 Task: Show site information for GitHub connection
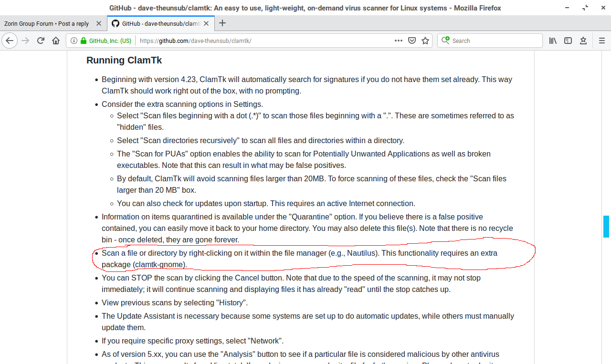pos(74,41)
